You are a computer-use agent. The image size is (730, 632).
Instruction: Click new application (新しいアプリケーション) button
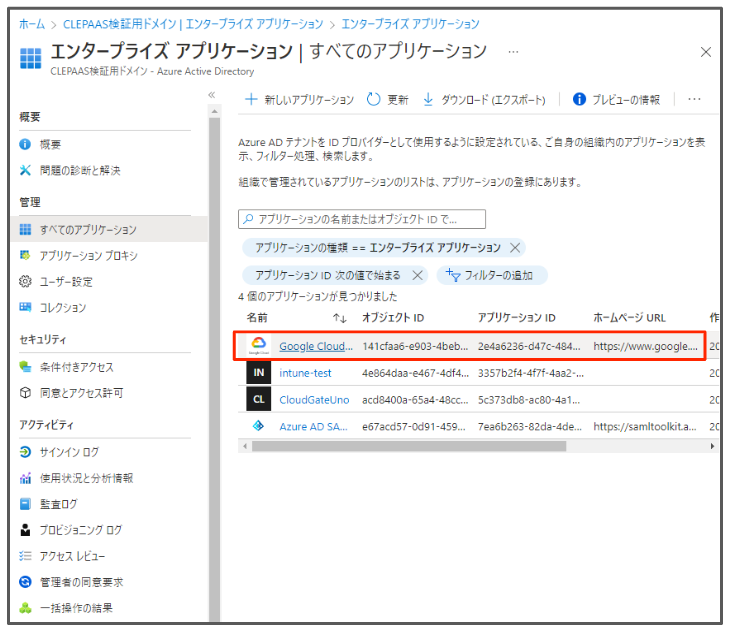point(300,100)
